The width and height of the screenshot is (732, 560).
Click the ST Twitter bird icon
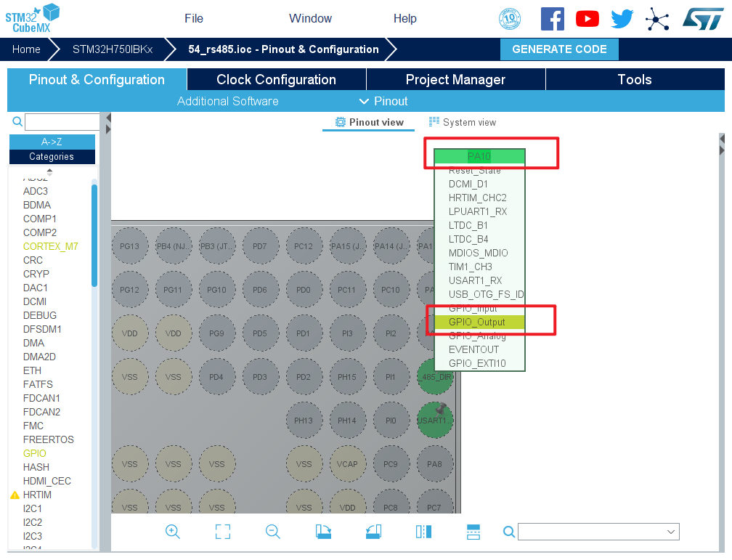coord(622,19)
